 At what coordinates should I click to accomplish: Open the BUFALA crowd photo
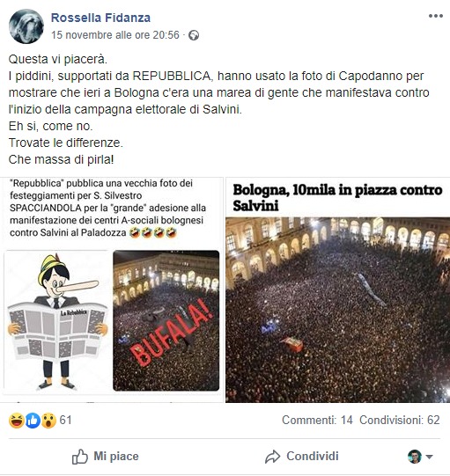pyautogui.click(x=166, y=320)
